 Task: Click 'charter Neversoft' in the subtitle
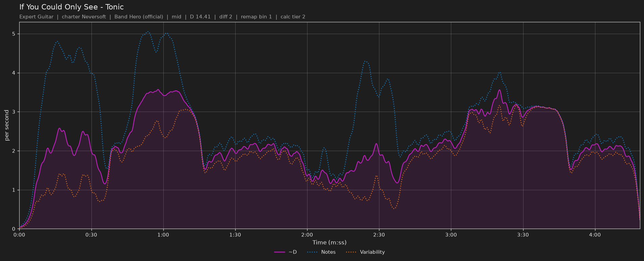tap(84, 17)
